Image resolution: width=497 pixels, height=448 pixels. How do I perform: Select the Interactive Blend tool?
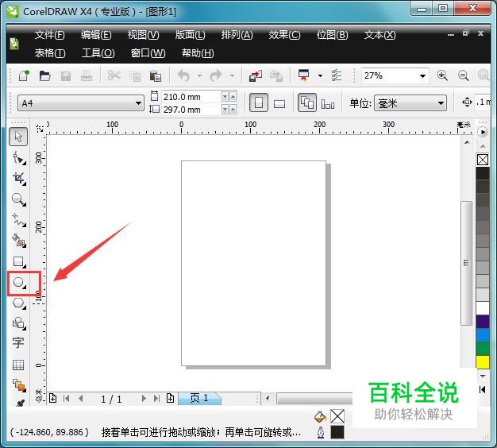[19, 385]
